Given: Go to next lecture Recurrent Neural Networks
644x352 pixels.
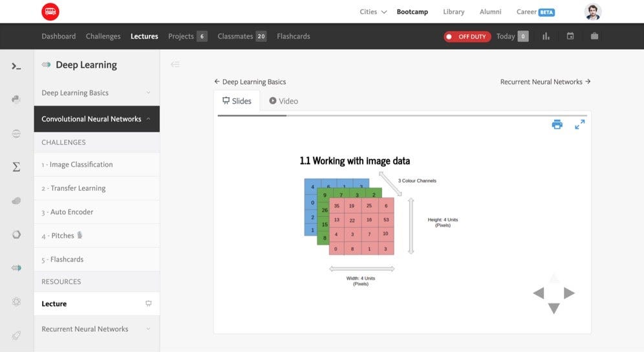Looking at the screenshot, I should point(546,82).
